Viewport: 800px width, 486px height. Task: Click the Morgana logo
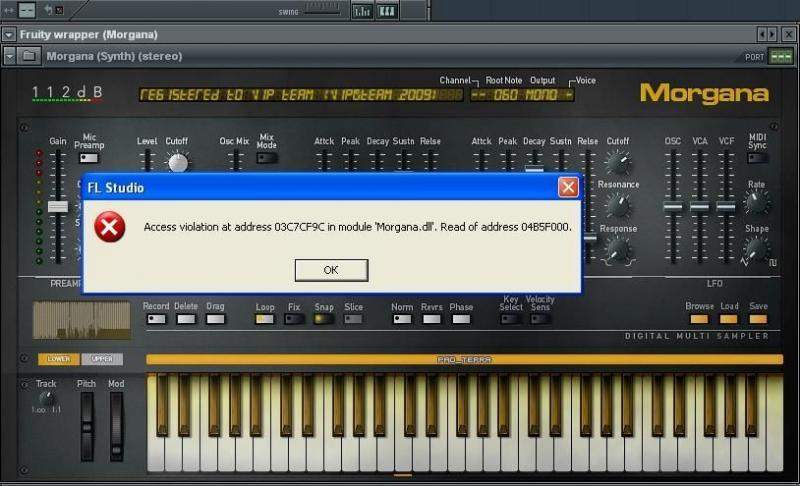click(x=705, y=94)
